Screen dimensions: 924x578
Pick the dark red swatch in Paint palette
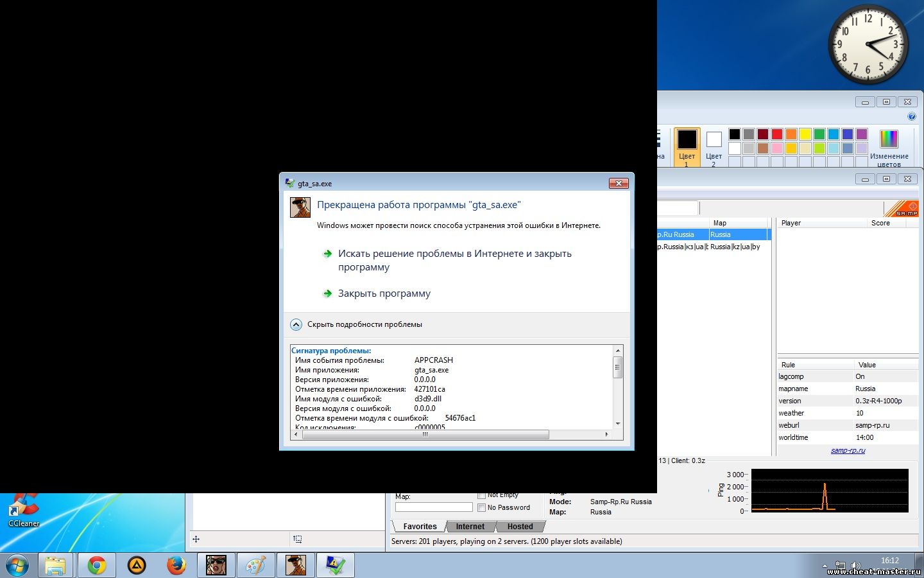coord(763,134)
